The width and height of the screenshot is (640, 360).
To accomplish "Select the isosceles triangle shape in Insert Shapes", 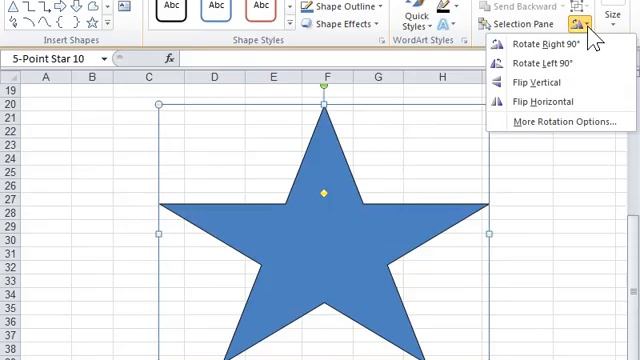I will pyautogui.click(x=13, y=6).
